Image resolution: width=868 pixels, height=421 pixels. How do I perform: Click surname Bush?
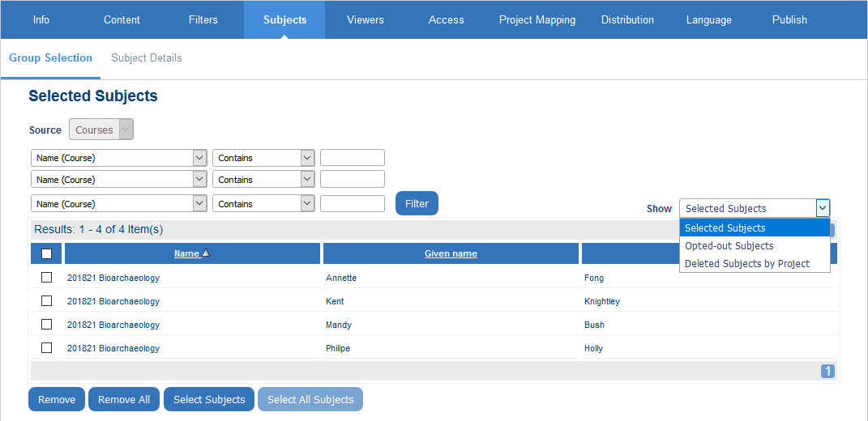[594, 325]
